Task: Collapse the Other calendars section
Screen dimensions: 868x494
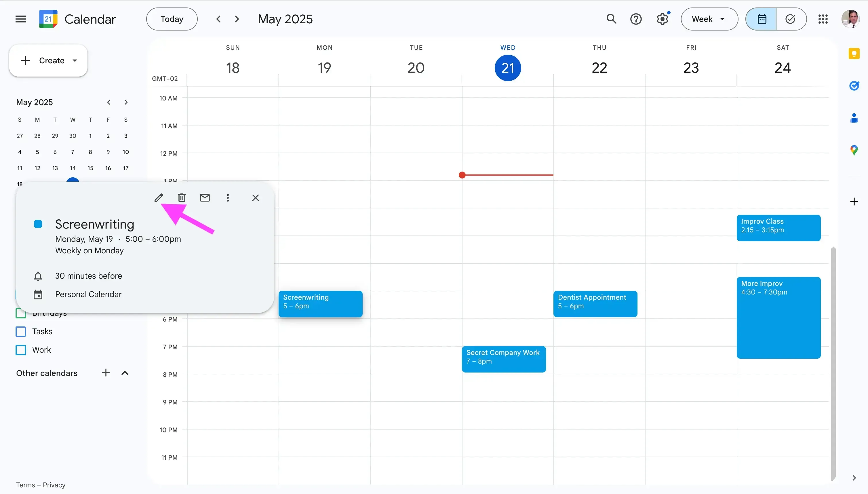Action: [x=125, y=373]
